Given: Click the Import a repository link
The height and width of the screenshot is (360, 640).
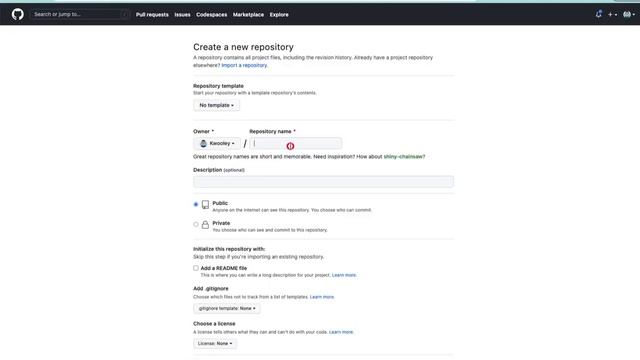Looking at the screenshot, I should coord(244,65).
